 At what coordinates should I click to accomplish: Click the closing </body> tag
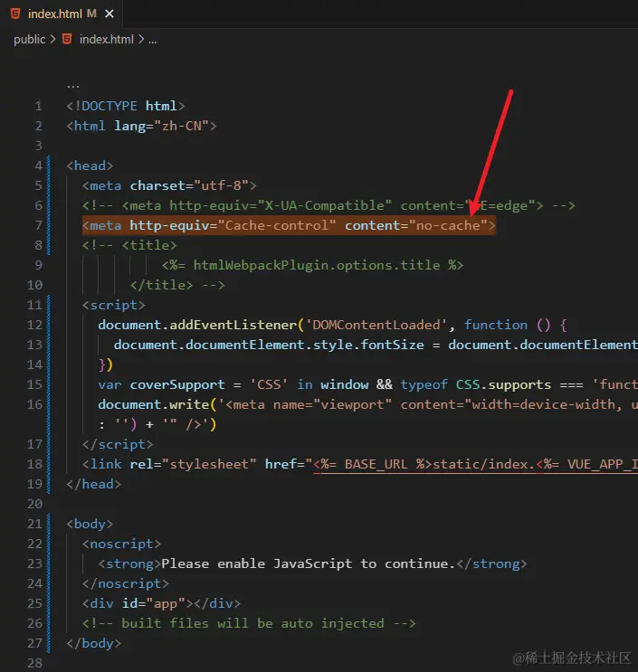pyautogui.click(x=94, y=644)
